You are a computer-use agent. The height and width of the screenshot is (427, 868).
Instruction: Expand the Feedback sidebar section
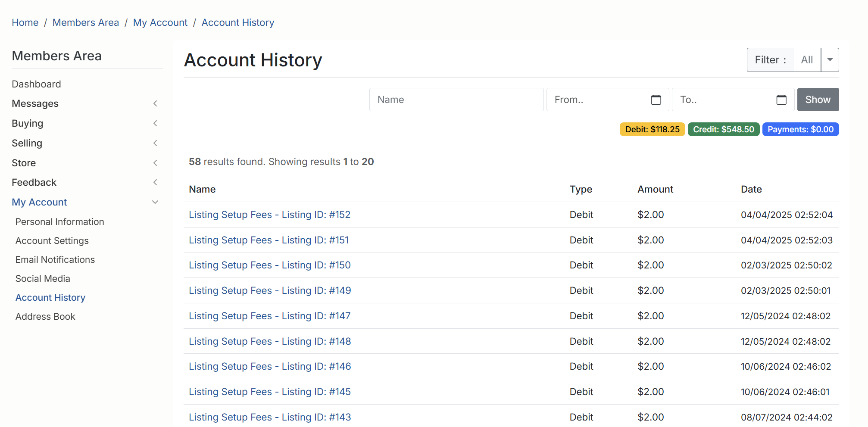tap(155, 182)
